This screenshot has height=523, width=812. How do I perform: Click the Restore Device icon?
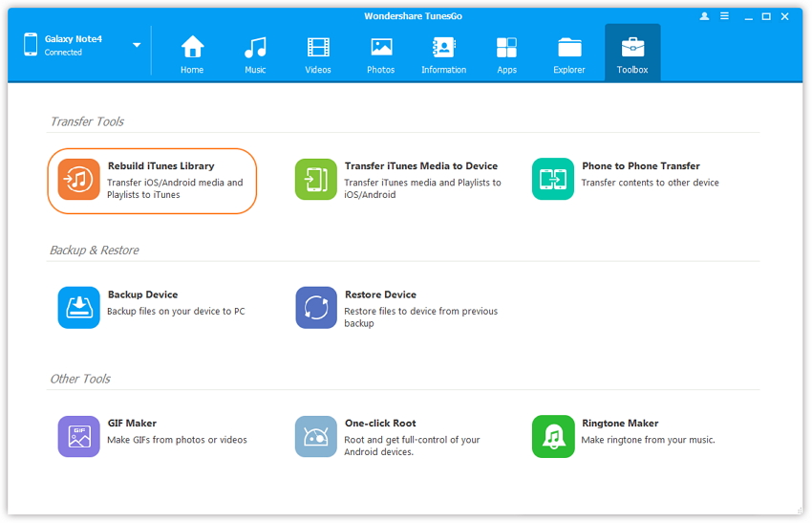click(315, 308)
